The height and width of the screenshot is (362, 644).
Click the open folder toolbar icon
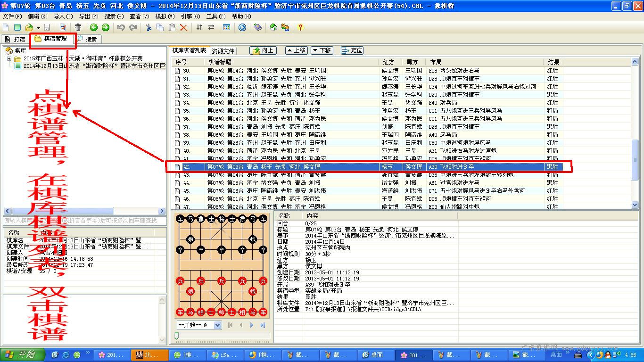[29, 27]
